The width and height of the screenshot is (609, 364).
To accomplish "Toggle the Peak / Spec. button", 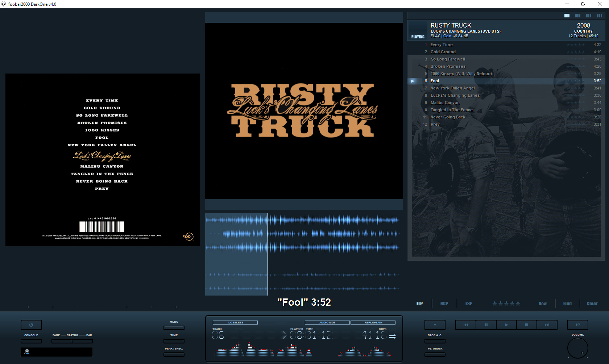I will (174, 355).
